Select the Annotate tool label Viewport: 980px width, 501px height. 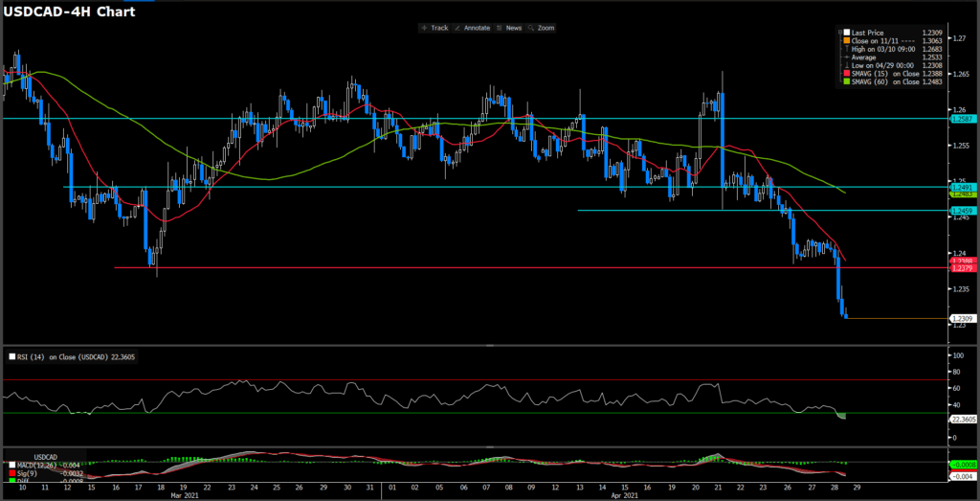pos(477,28)
